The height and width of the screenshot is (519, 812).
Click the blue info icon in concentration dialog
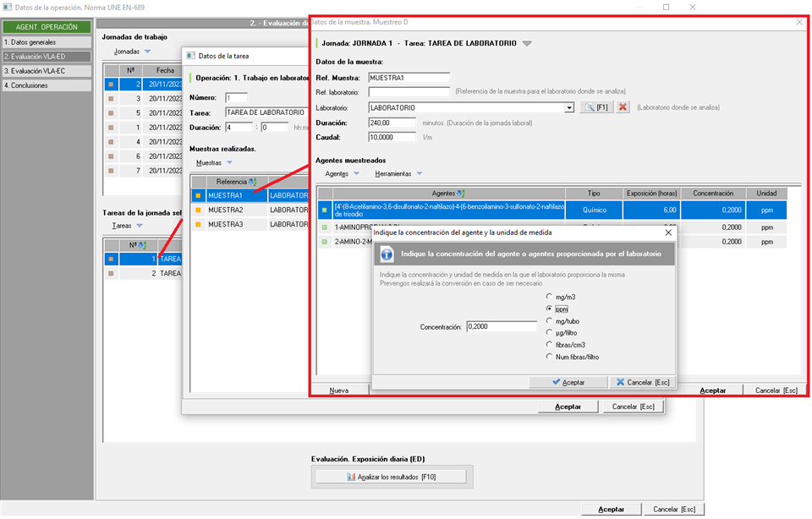(x=387, y=254)
